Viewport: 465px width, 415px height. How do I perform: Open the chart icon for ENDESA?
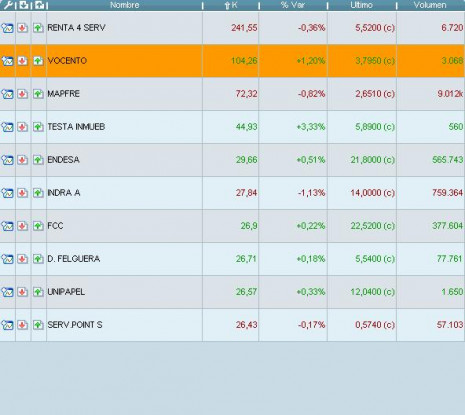[x=7, y=160]
